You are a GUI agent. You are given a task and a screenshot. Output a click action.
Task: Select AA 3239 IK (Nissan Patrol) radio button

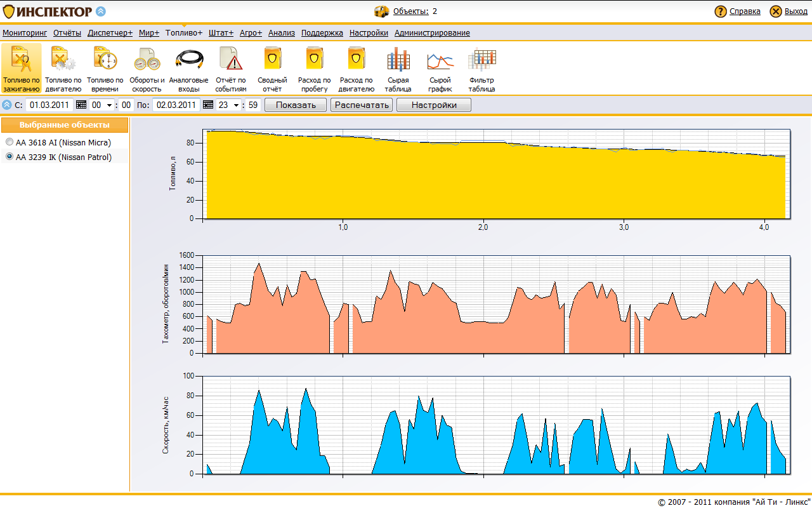coord(9,157)
